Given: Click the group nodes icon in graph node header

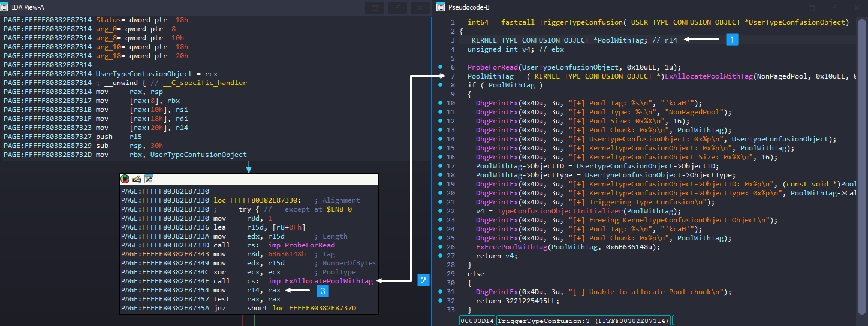Looking at the screenshot, I should (149, 179).
